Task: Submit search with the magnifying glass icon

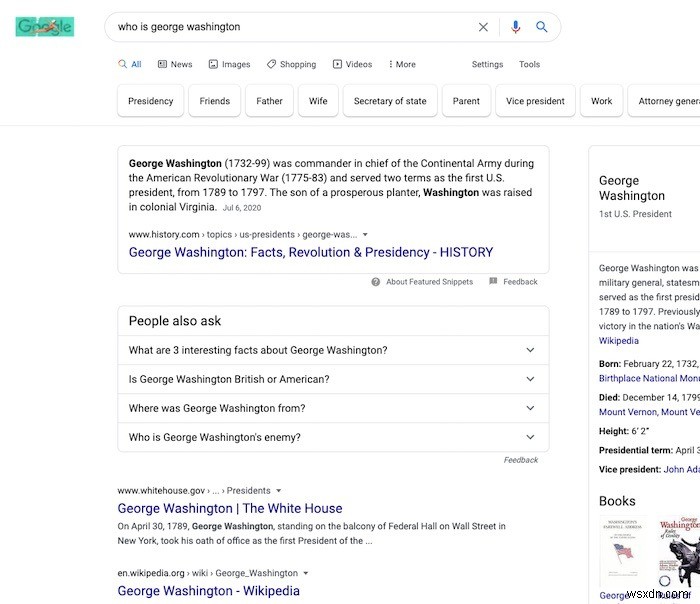Action: pos(542,27)
